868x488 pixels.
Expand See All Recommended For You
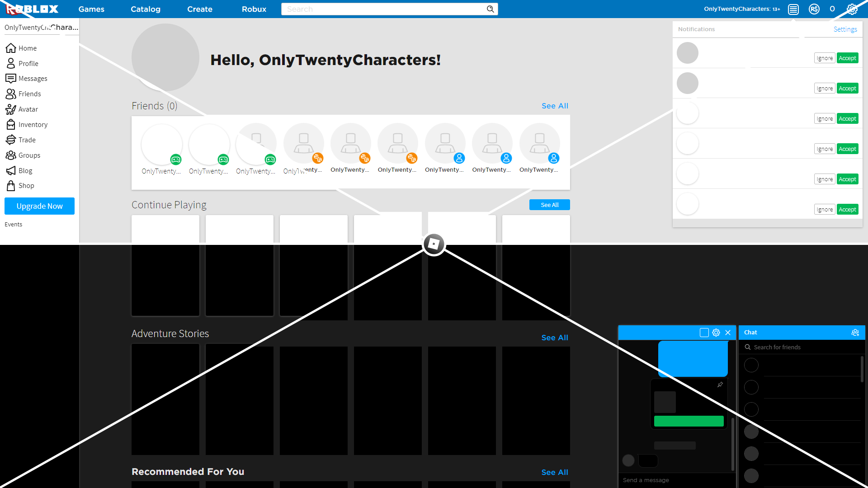click(x=554, y=471)
